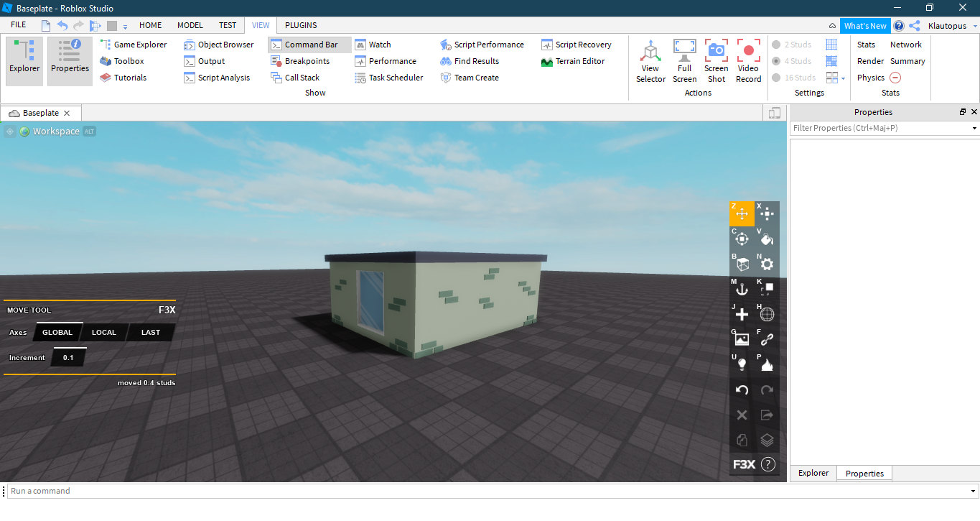Screen dimensions: 980x521
Task: Open the F3X New Part plus tool
Action: click(742, 314)
